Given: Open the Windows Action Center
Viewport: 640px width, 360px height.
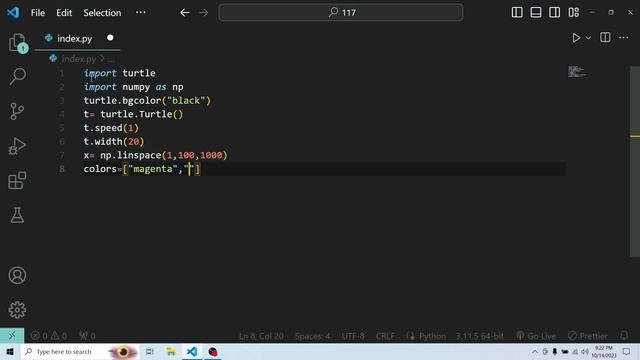Looking at the screenshot, I should 626,351.
